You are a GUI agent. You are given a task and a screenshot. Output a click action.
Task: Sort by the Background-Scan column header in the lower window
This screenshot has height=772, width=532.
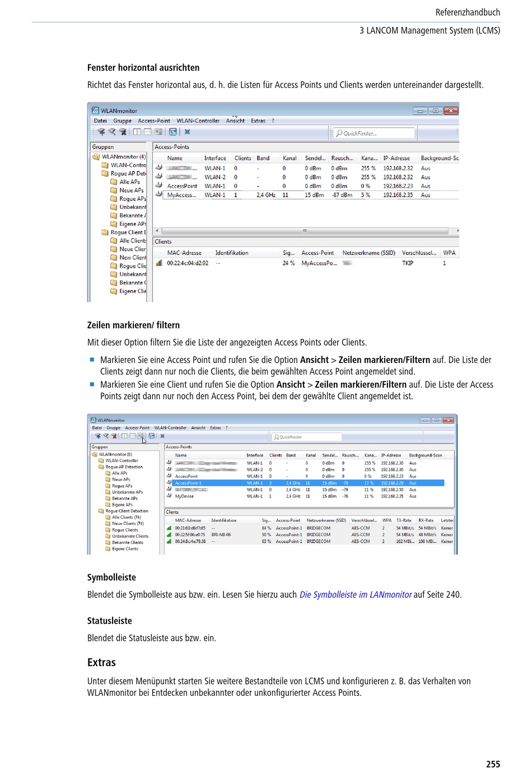pos(426,455)
